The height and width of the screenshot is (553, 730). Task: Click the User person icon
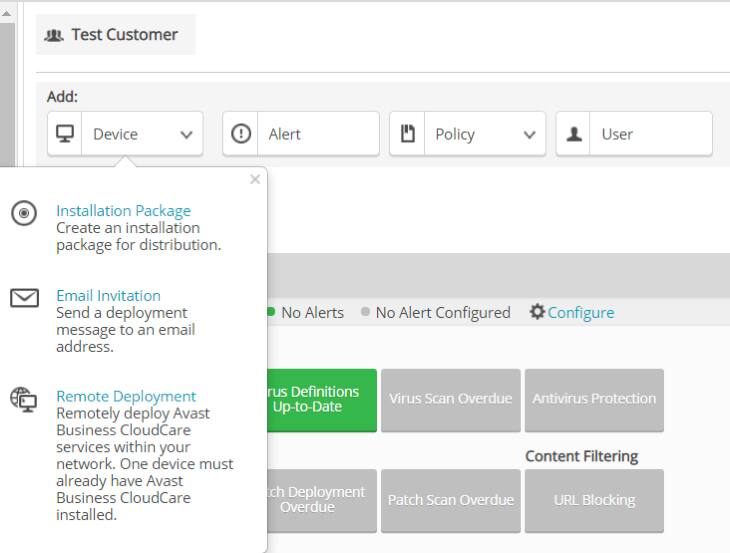point(574,134)
